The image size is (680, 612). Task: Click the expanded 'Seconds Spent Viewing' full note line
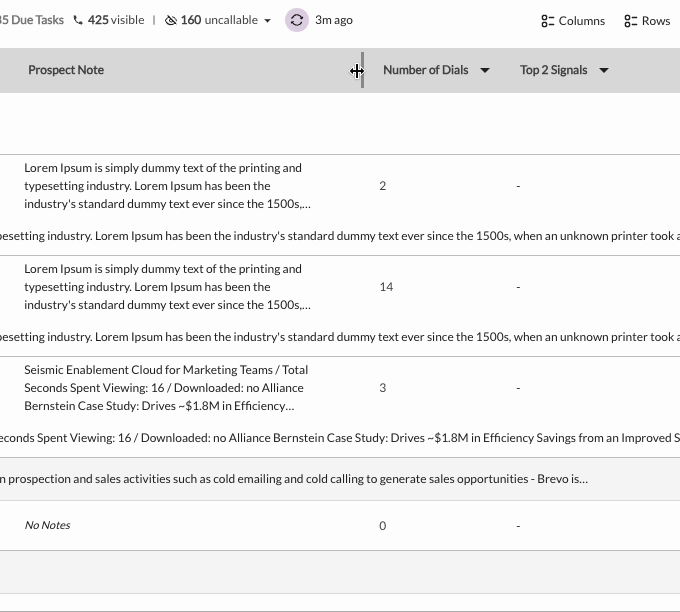point(340,438)
